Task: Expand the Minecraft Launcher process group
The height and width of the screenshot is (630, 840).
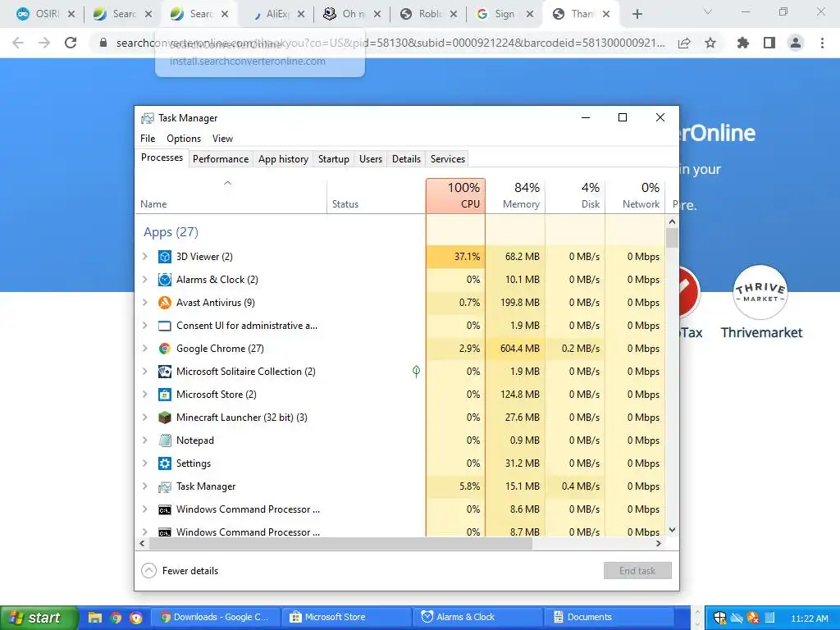Action: (144, 418)
